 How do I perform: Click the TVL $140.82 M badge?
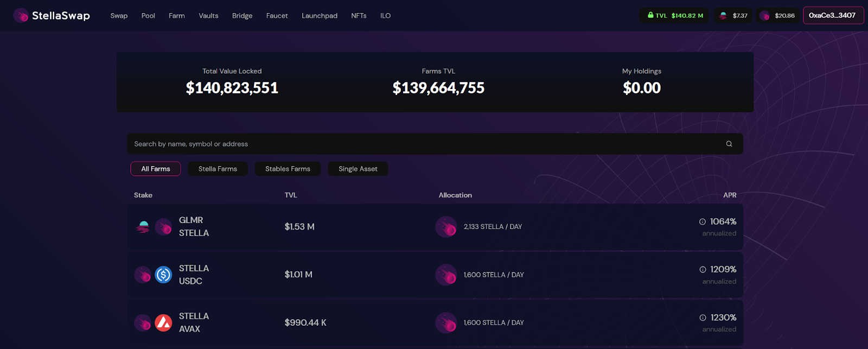click(675, 15)
